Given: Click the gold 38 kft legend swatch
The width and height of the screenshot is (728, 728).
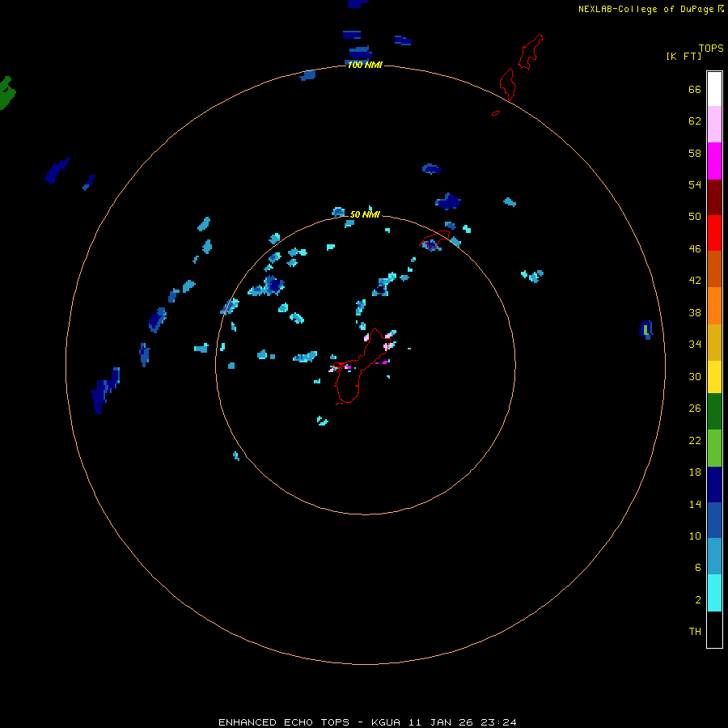Looking at the screenshot, I should click(714, 342).
